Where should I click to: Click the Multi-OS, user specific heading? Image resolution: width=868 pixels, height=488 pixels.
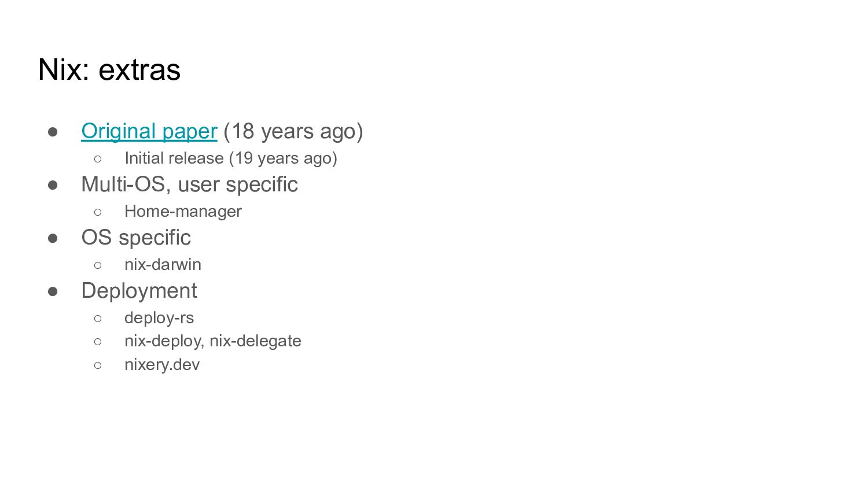[189, 184]
